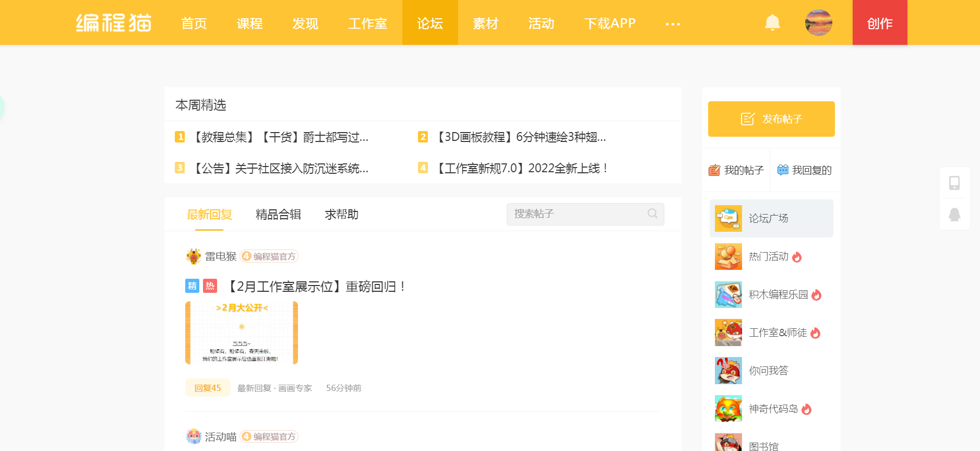This screenshot has height=451, width=980.
Task: Click the 画画专家 latest replier name
Action: click(x=295, y=388)
